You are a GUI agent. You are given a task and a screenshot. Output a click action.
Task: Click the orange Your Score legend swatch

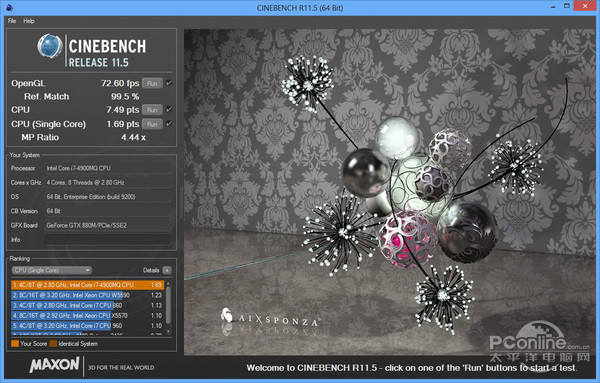15,344
